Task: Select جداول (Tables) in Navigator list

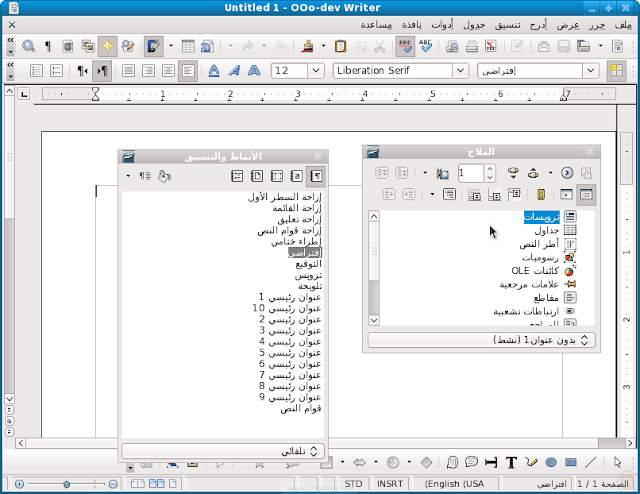Action: coord(540,230)
